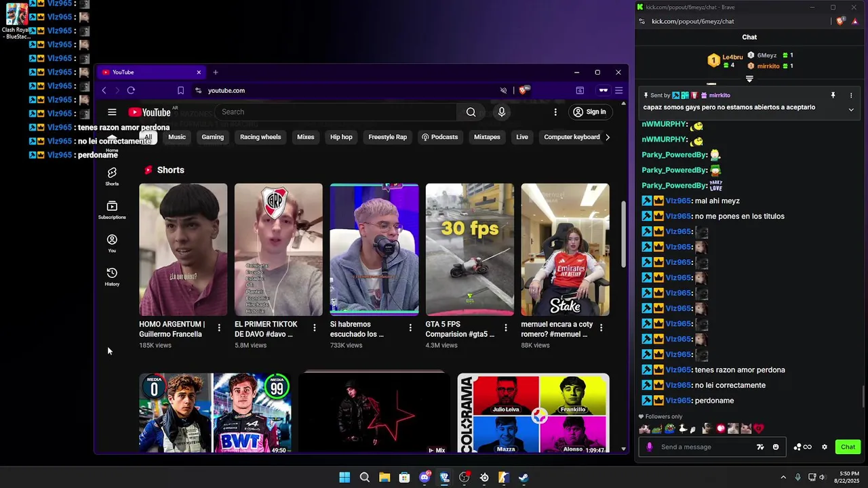Open mirrkito name in pinned message
The image size is (868, 488).
pos(719,96)
